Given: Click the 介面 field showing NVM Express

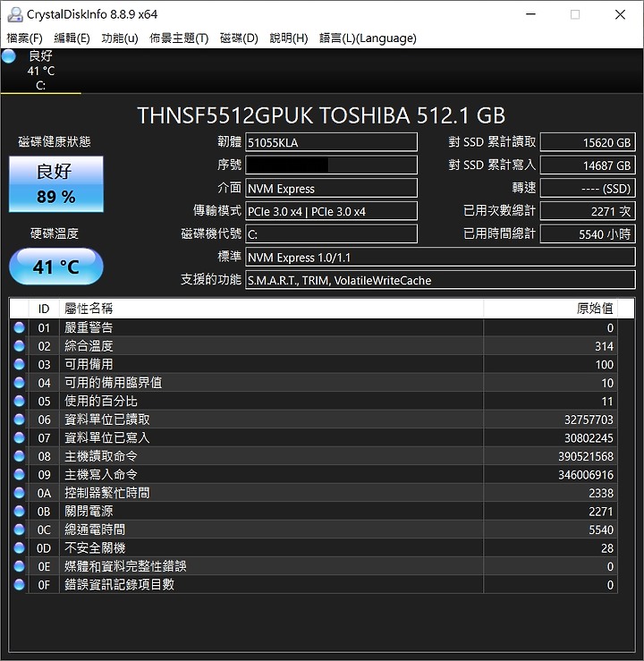Looking at the screenshot, I should [331, 189].
